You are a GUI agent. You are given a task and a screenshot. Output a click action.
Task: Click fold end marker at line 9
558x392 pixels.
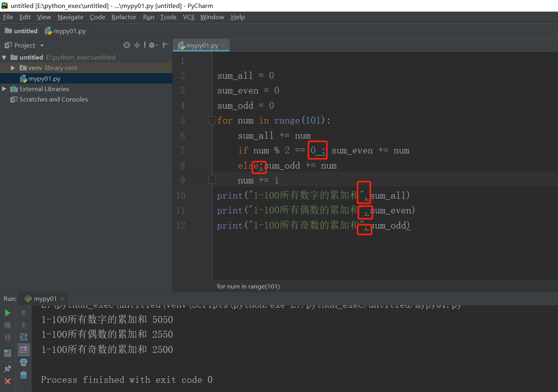212,179
